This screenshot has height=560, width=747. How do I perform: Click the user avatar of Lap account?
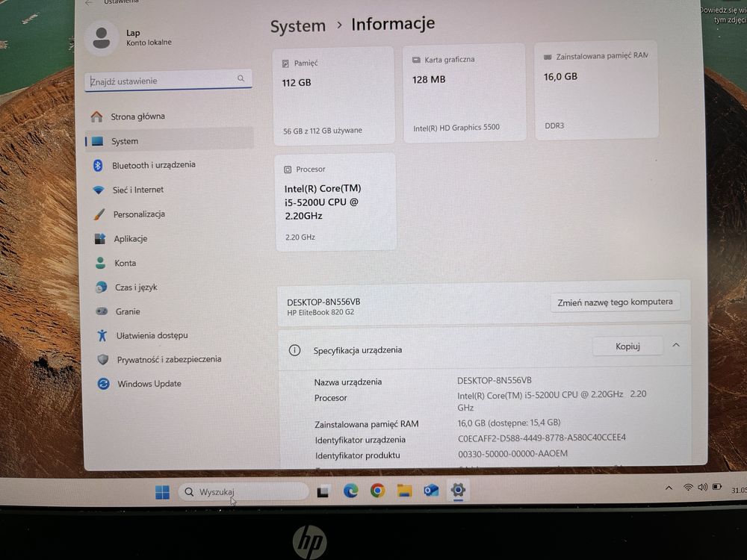(x=102, y=38)
